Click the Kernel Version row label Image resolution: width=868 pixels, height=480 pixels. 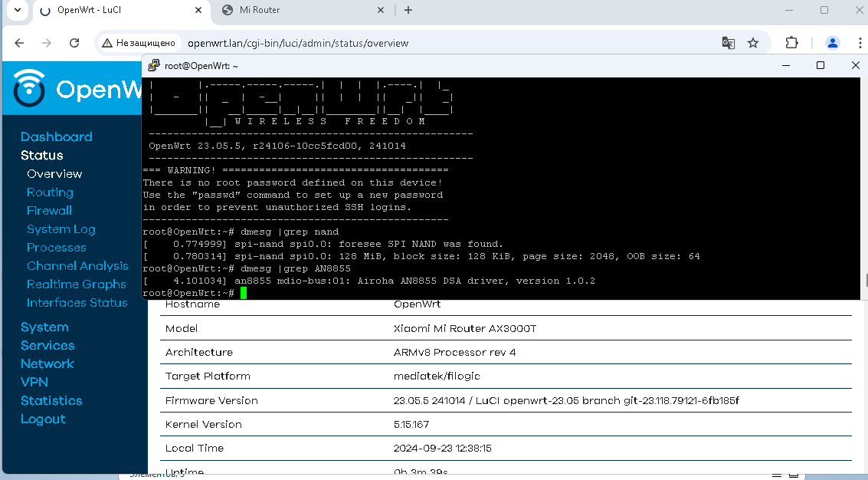click(204, 424)
